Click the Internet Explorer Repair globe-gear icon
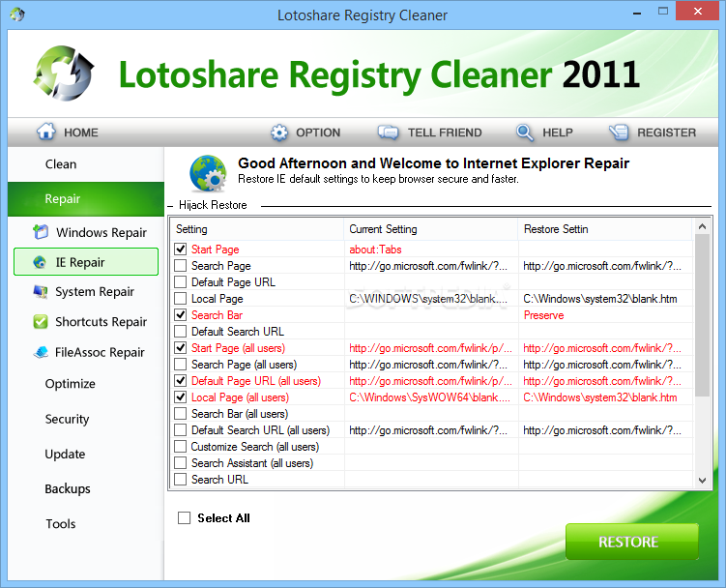This screenshot has height=588, width=726. [209, 173]
